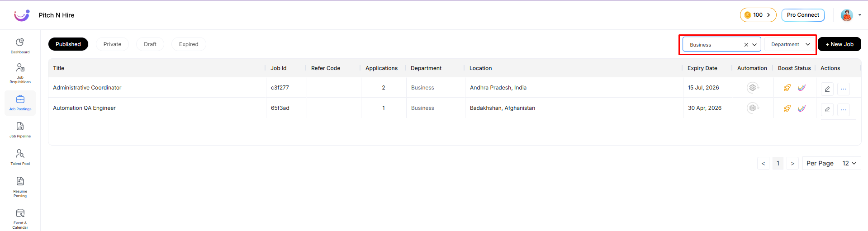The image size is (868, 231).
Task: Click the + New Job button
Action: [x=840, y=44]
